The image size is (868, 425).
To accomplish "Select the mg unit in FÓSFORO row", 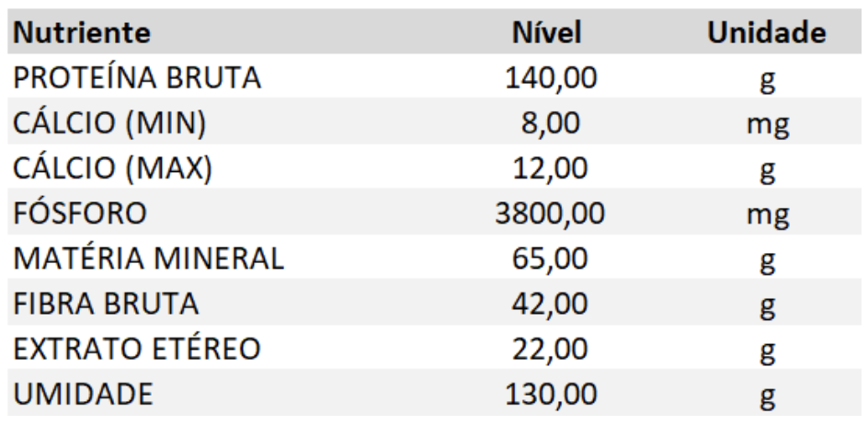I will click(767, 216).
